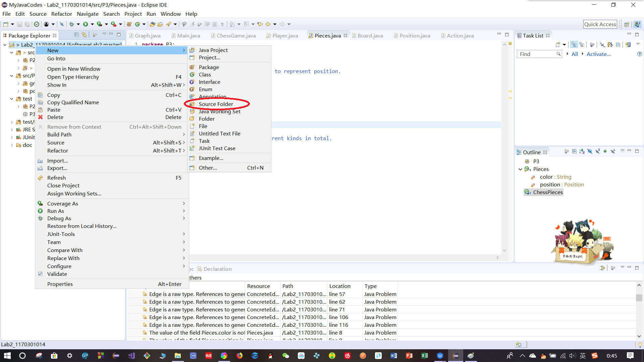Click the Debug bug icon in toolbar
Image resolution: width=644 pixels, height=362 pixels.
tap(71, 24)
